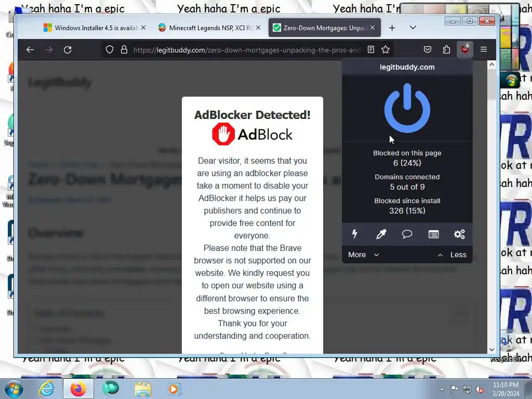The width and height of the screenshot is (532, 399).
Task: Open Windows Explorer folder on taskbar
Action: (x=143, y=389)
